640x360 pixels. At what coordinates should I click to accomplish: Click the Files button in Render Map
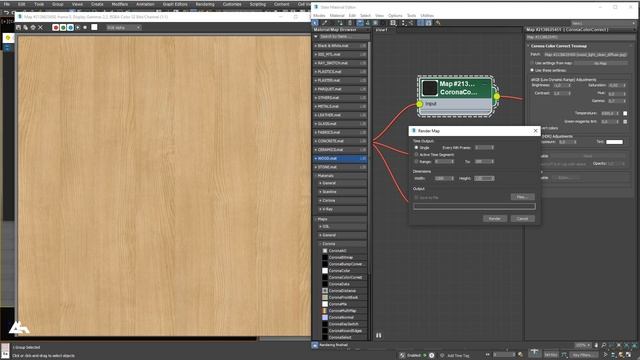522,197
